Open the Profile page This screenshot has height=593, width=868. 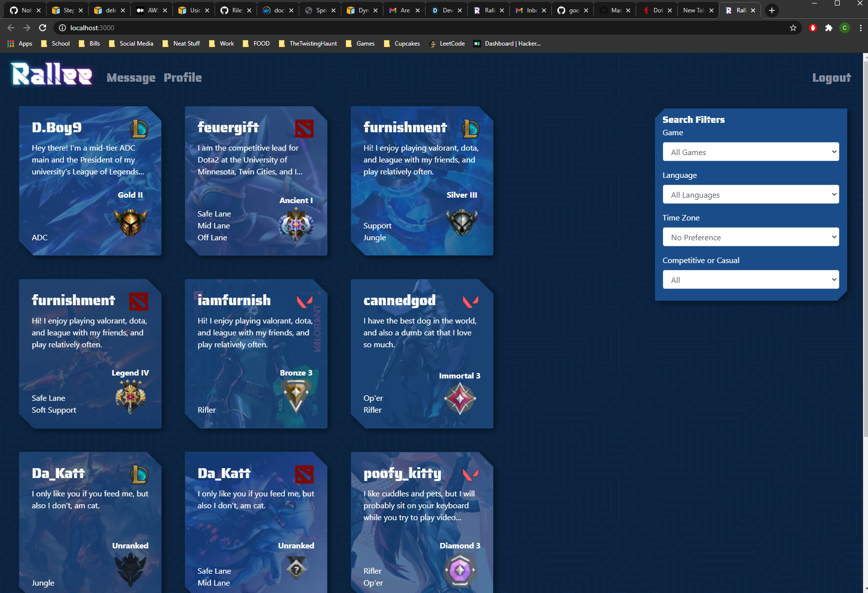(183, 77)
